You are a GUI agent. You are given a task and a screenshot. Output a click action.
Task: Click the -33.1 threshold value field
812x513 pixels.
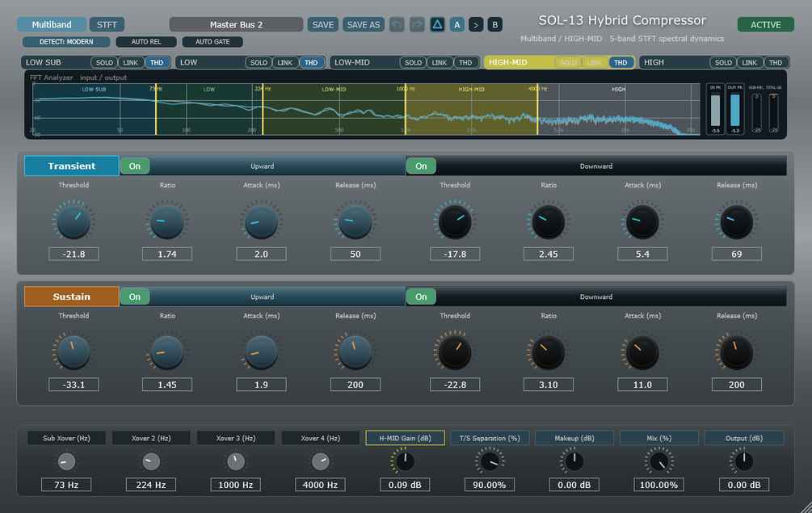pyautogui.click(x=74, y=385)
